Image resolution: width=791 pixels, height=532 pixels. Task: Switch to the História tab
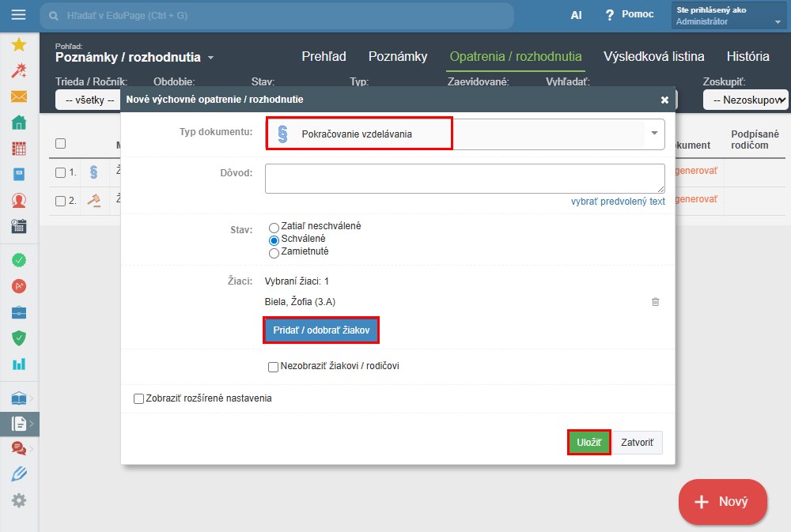747,56
